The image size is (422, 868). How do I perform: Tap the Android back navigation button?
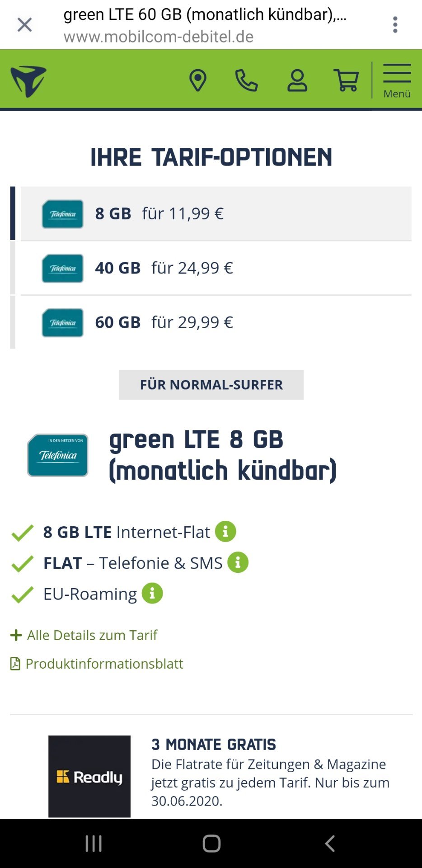(x=330, y=844)
